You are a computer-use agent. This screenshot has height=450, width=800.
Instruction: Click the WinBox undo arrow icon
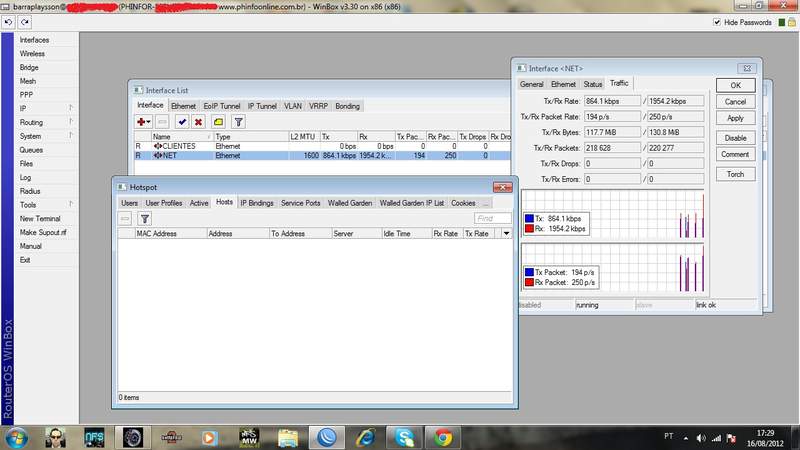point(9,22)
